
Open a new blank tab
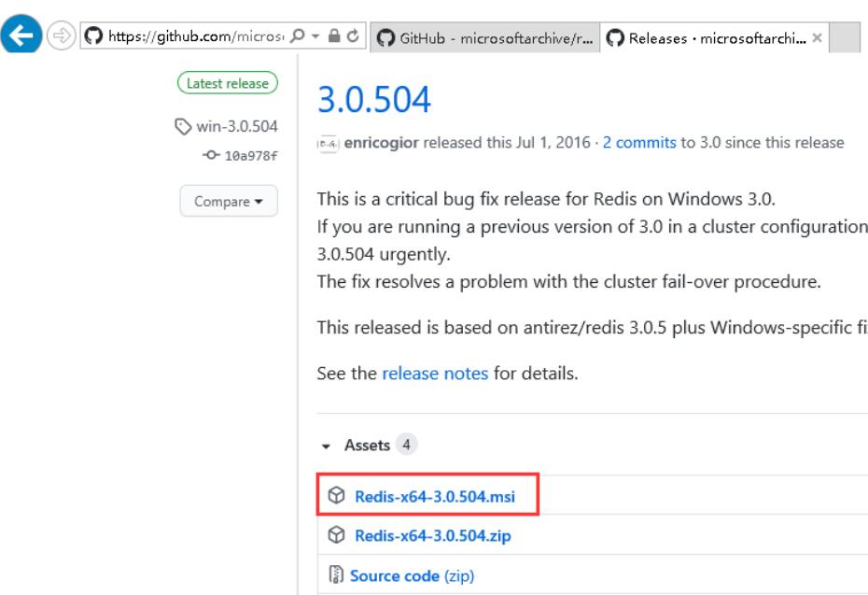click(x=845, y=37)
